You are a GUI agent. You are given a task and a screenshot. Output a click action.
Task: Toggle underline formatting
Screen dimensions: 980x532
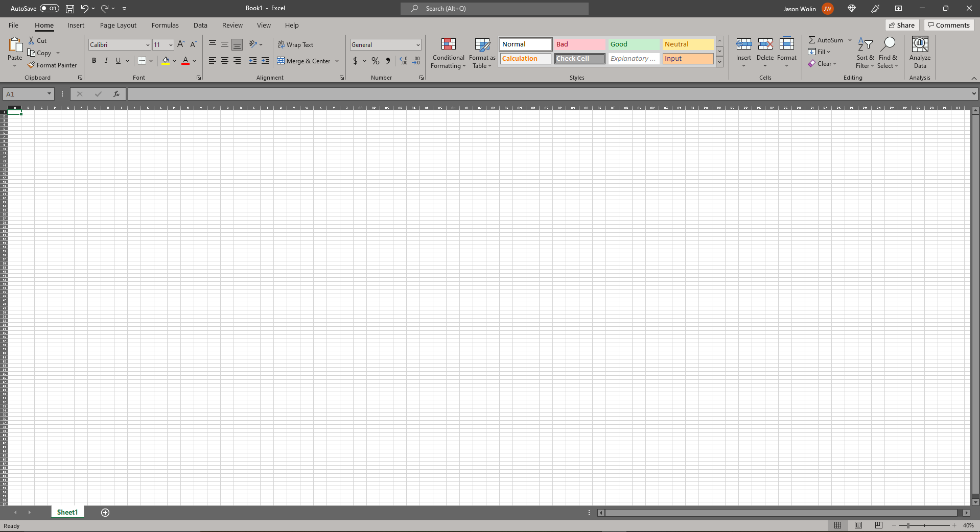click(x=118, y=61)
